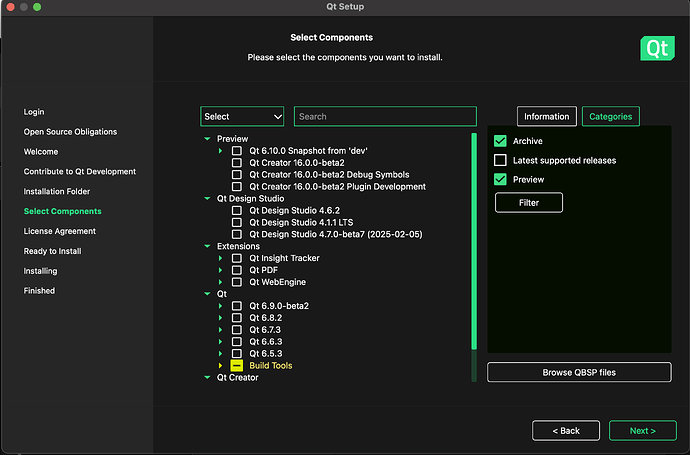Check Qt Design Studio 4.7.0-beta7 checkbox

[x=237, y=234]
